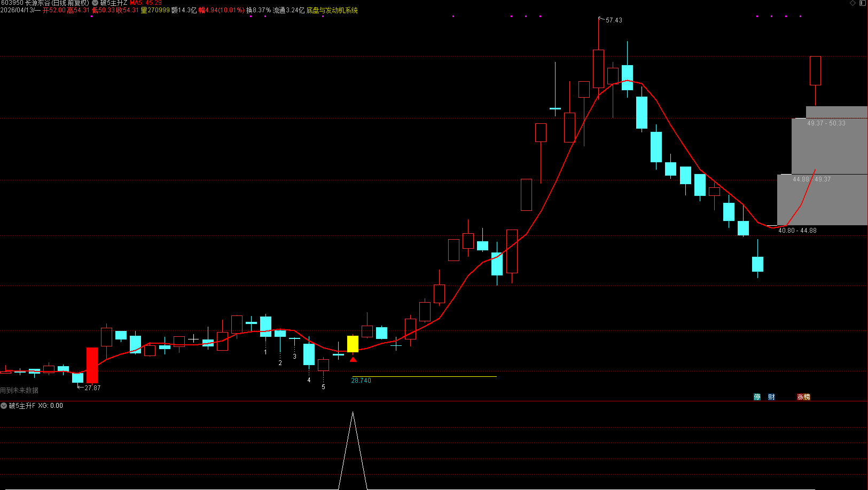The image size is (868, 490).
Task: Click the stock name 长源东谷
Action: 37,3
